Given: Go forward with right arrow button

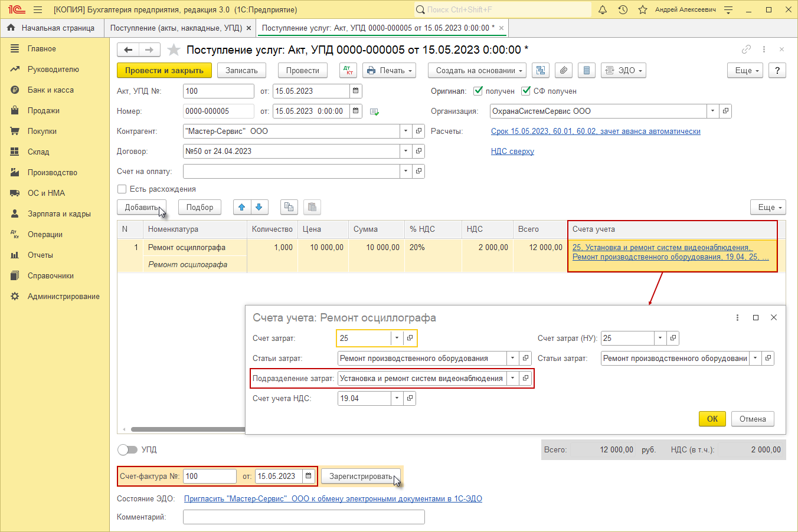Looking at the screenshot, I should (x=149, y=50).
